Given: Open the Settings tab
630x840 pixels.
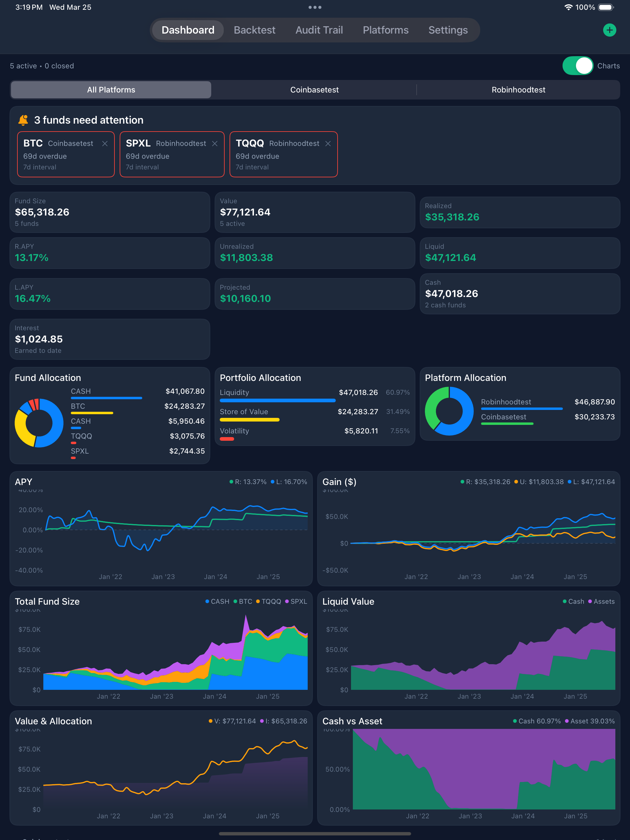Looking at the screenshot, I should (448, 30).
